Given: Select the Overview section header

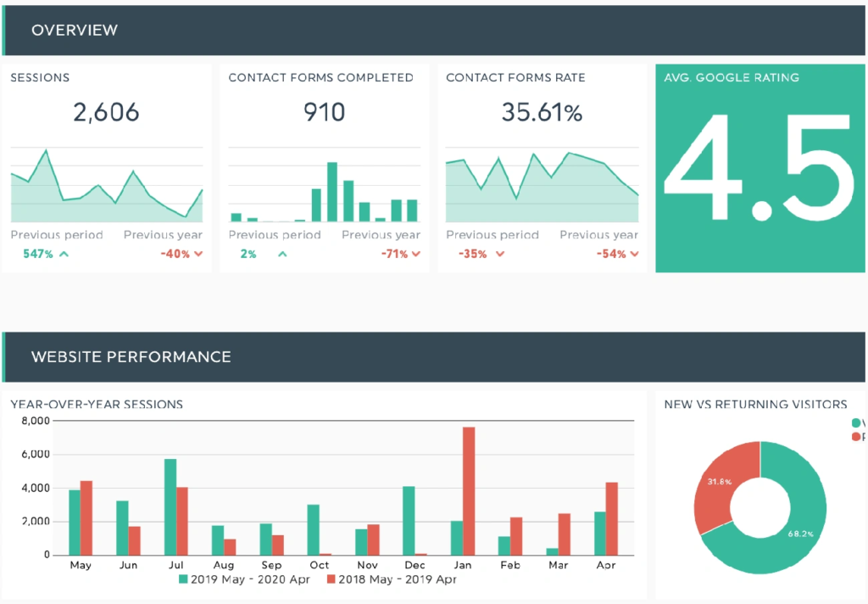Looking at the screenshot, I should [75, 31].
